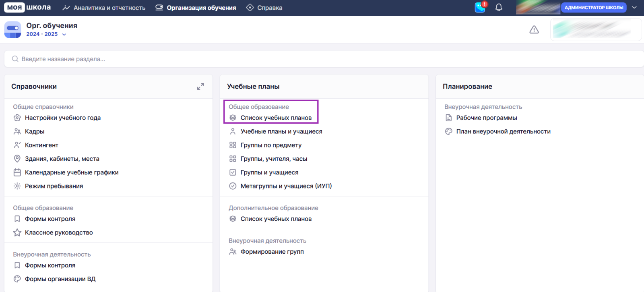This screenshot has width=644, height=292.
Task: Click the gear icon for Настройки учебного года
Action: click(17, 118)
